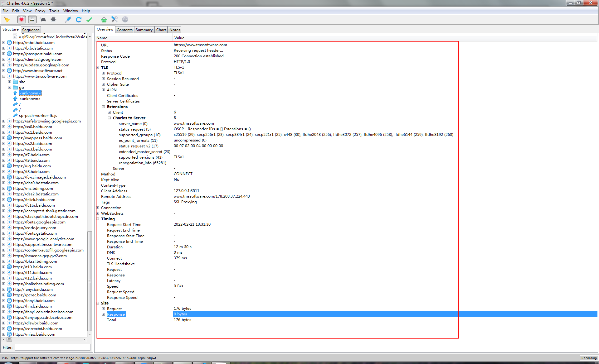599x364 pixels.
Task: Expand the Cipher Suite row
Action: click(103, 84)
